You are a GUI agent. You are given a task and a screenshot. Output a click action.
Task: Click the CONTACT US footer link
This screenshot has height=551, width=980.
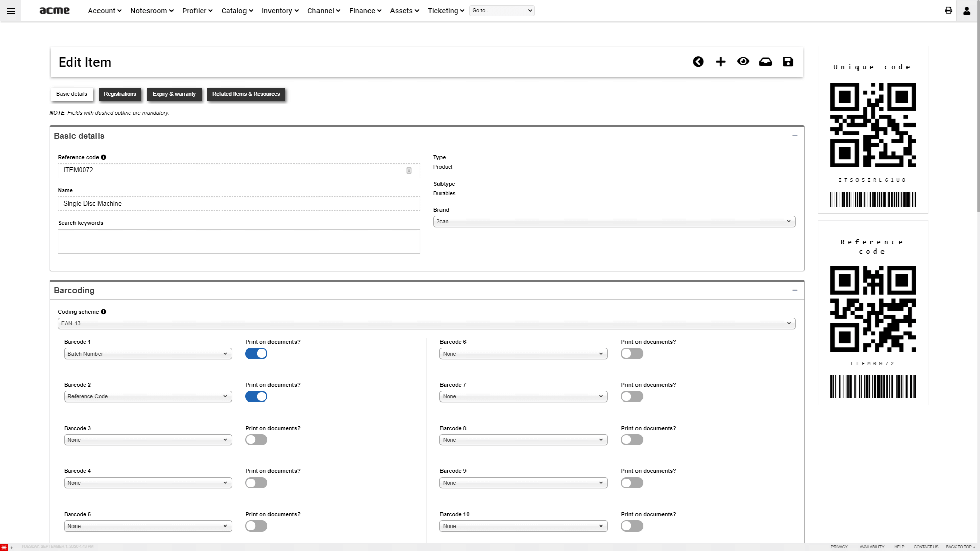pyautogui.click(x=925, y=547)
